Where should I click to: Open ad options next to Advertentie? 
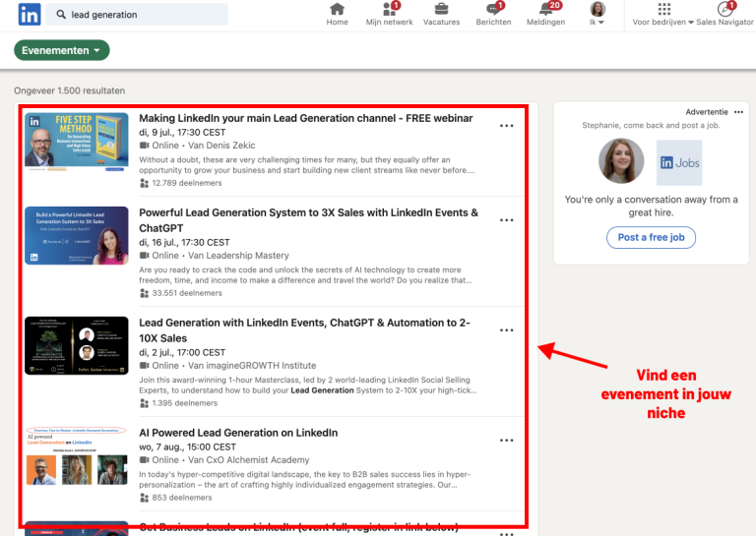click(738, 112)
